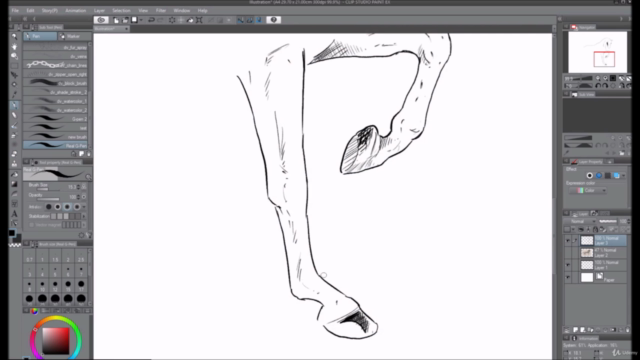Image resolution: width=640 pixels, height=360 pixels.
Task: Choose brush size preset 10
Action: pyautogui.click(x=42, y=286)
